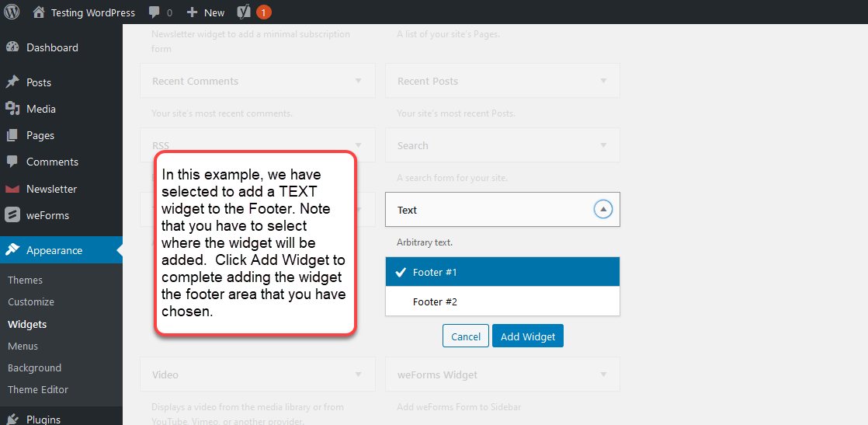Click the weForms icon in sidebar

(12, 215)
